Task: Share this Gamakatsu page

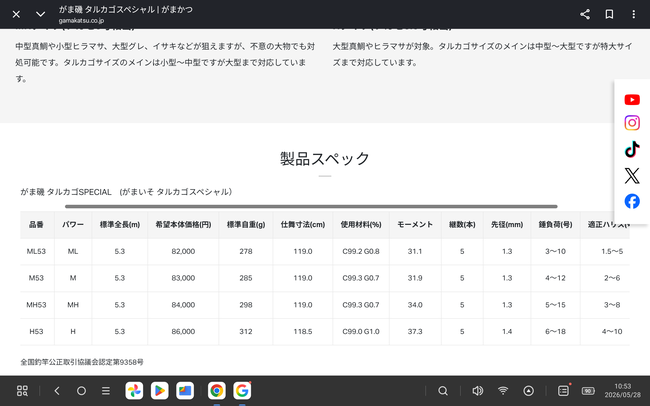Action: tap(585, 15)
